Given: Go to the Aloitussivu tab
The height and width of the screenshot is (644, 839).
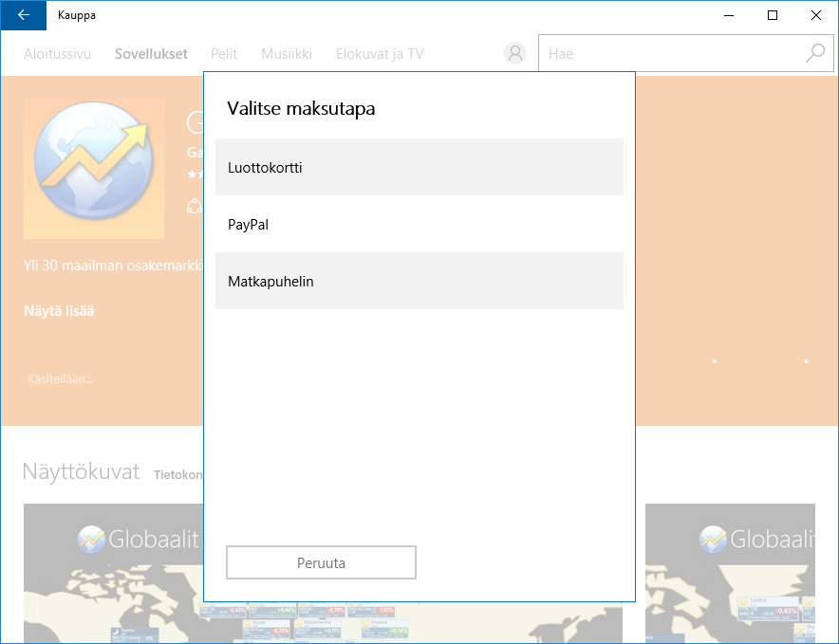Looking at the screenshot, I should point(57,54).
